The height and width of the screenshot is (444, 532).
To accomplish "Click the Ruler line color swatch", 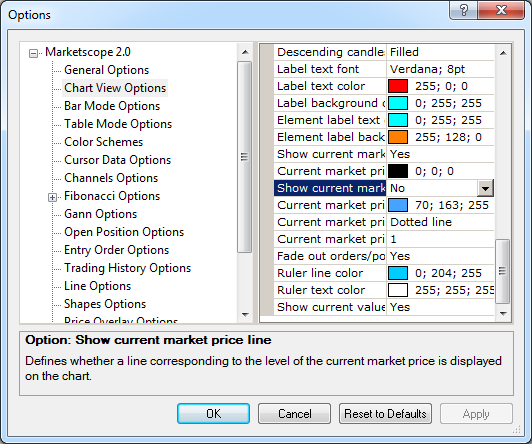I will [398, 273].
